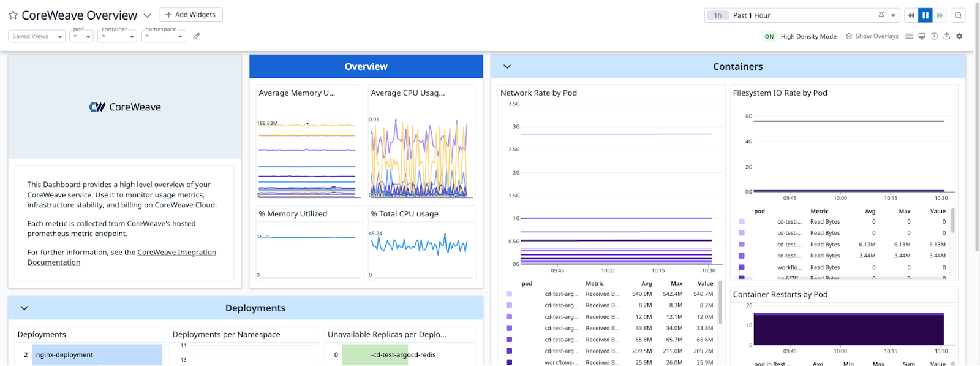Image resolution: width=980 pixels, height=366 pixels.
Task: Collapse the Containers section chevron
Action: 507,66
